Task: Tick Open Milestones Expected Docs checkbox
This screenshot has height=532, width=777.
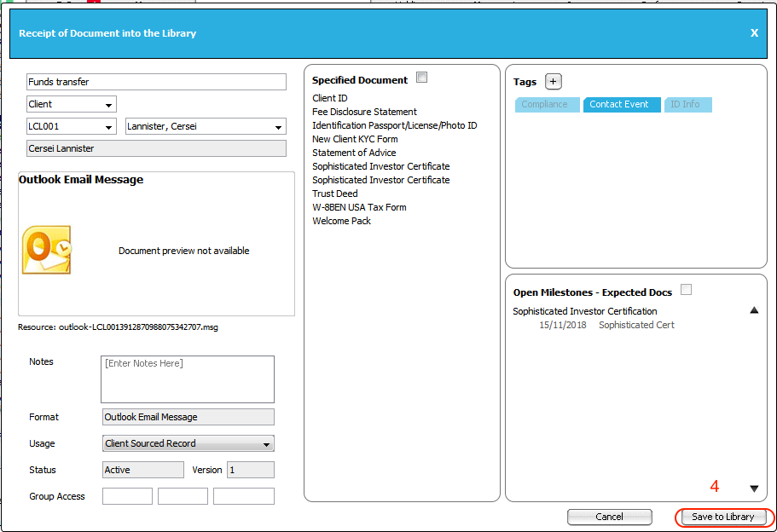Action: pyautogui.click(x=686, y=290)
